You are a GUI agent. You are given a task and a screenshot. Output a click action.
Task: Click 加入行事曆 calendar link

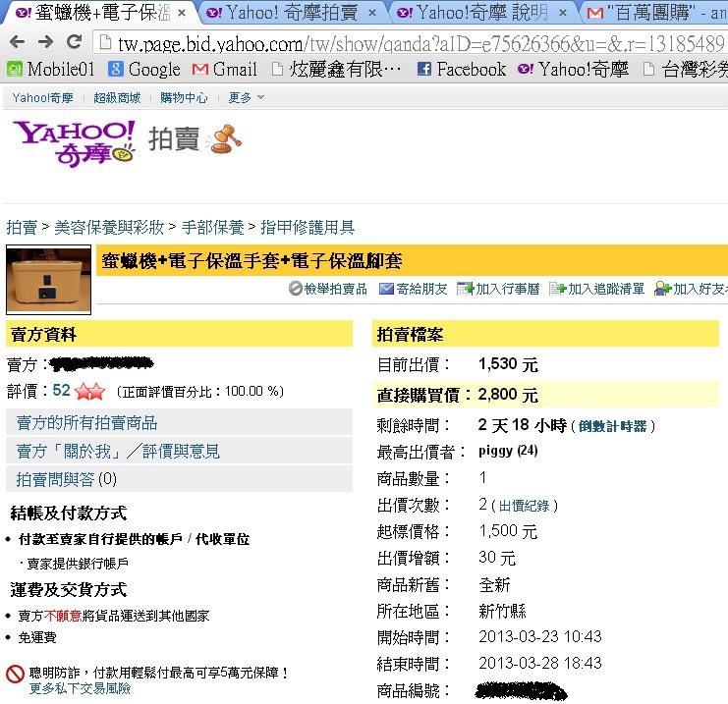pyautogui.click(x=498, y=289)
